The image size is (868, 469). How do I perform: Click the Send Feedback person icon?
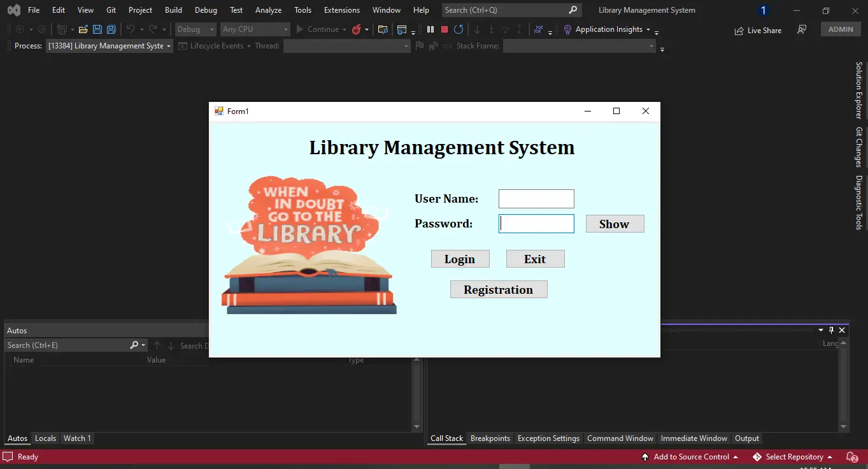click(x=802, y=30)
